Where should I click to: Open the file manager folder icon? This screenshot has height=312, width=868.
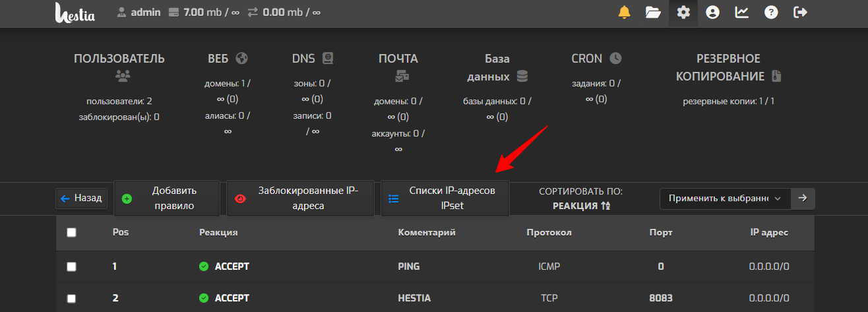(x=653, y=13)
